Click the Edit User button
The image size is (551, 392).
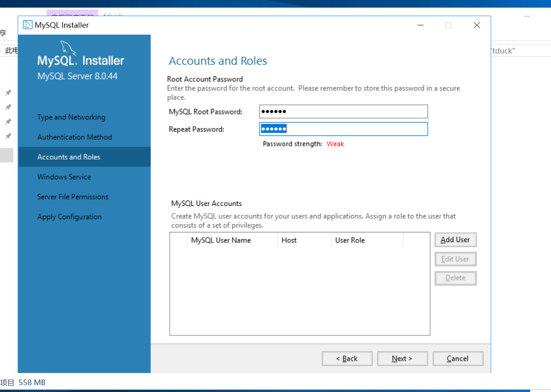click(x=456, y=259)
